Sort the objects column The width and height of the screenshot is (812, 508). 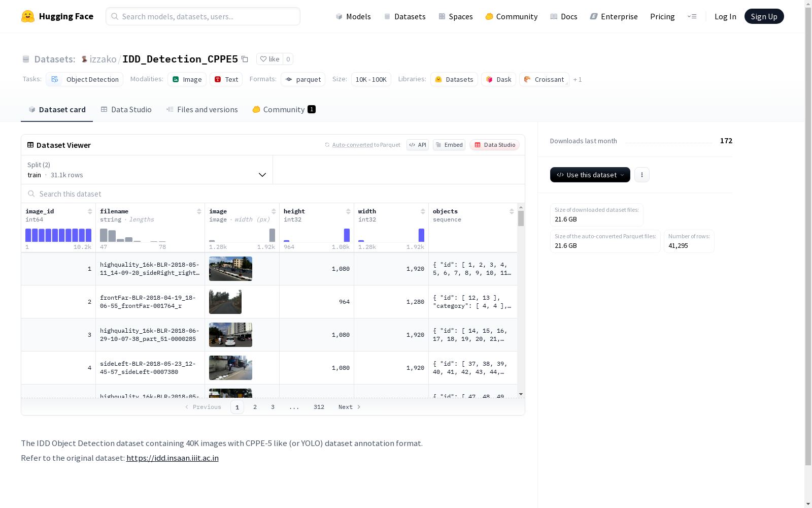pyautogui.click(x=512, y=211)
